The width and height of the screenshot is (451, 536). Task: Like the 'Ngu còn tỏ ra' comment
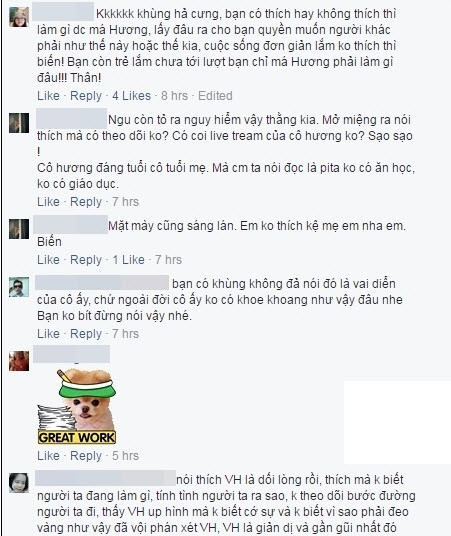(48, 202)
